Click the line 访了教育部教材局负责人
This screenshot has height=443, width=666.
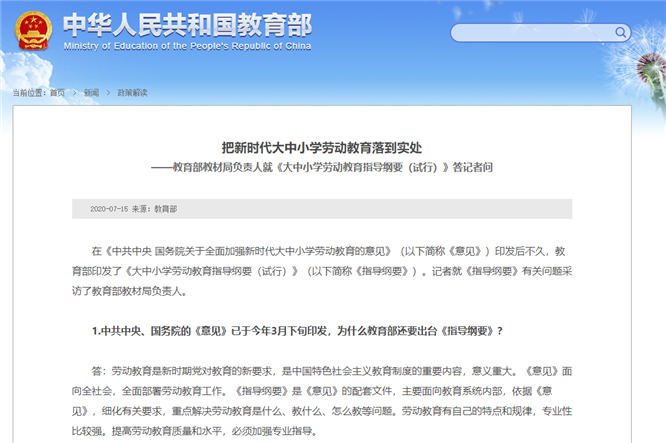click(x=129, y=291)
